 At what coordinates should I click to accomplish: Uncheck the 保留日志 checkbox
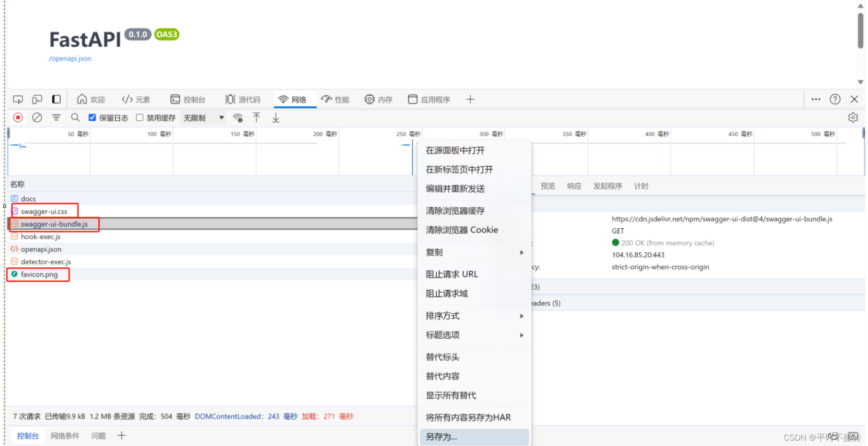92,118
